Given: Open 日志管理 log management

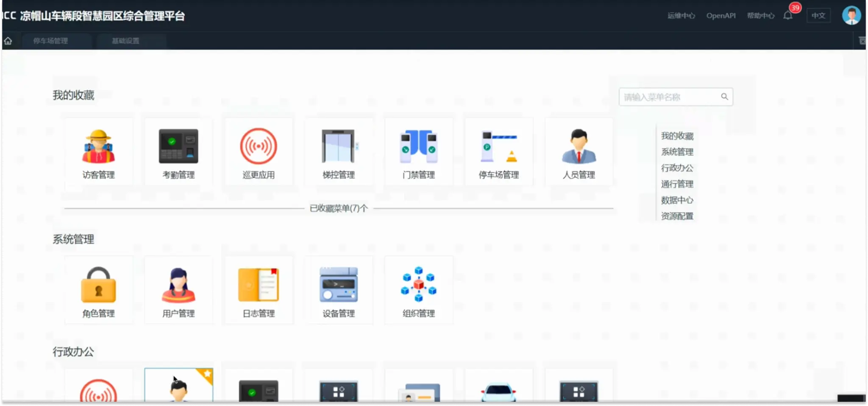Looking at the screenshot, I should (259, 290).
